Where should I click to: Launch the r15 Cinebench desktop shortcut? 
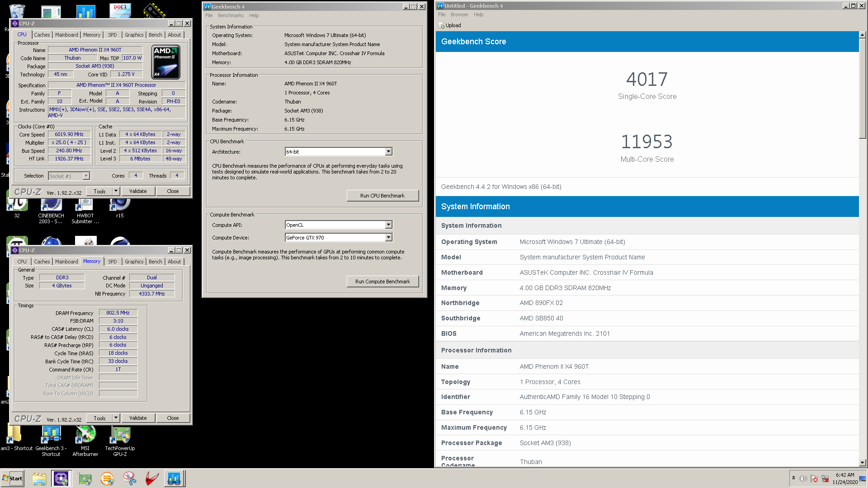tap(120, 209)
